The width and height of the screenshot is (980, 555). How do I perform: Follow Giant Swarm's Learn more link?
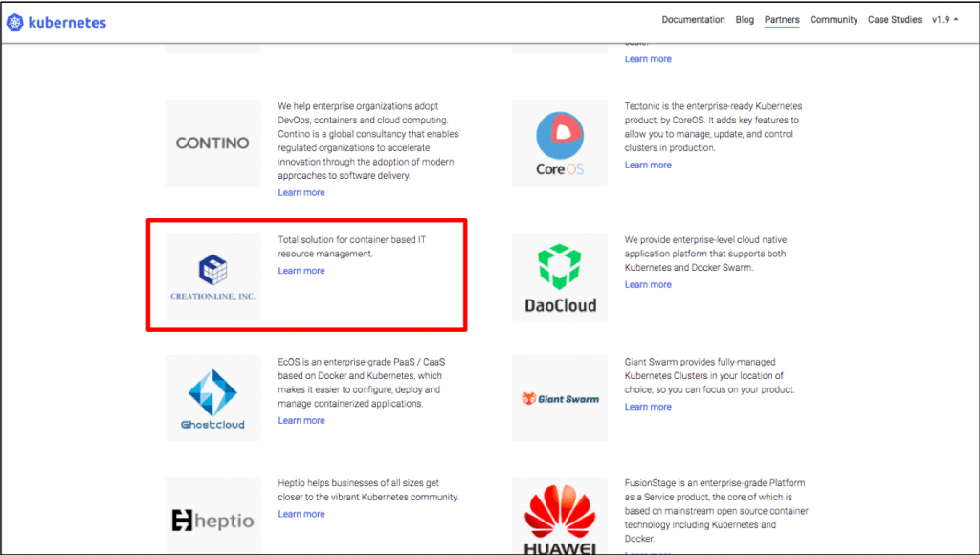pyautogui.click(x=648, y=407)
